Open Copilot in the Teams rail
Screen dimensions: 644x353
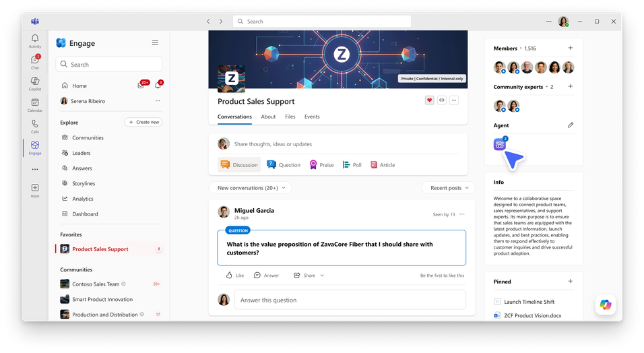click(35, 84)
